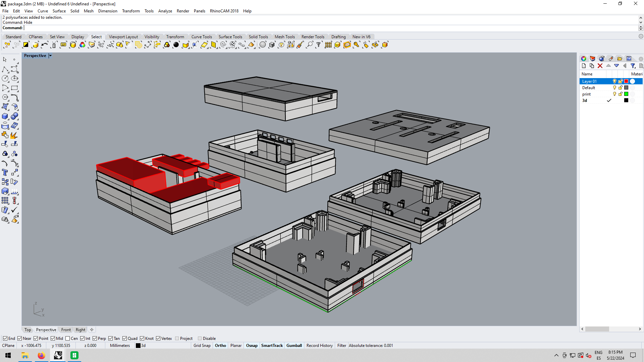Select the Box solid tool
The width and height of the screenshot is (644, 362).
click(x=5, y=116)
